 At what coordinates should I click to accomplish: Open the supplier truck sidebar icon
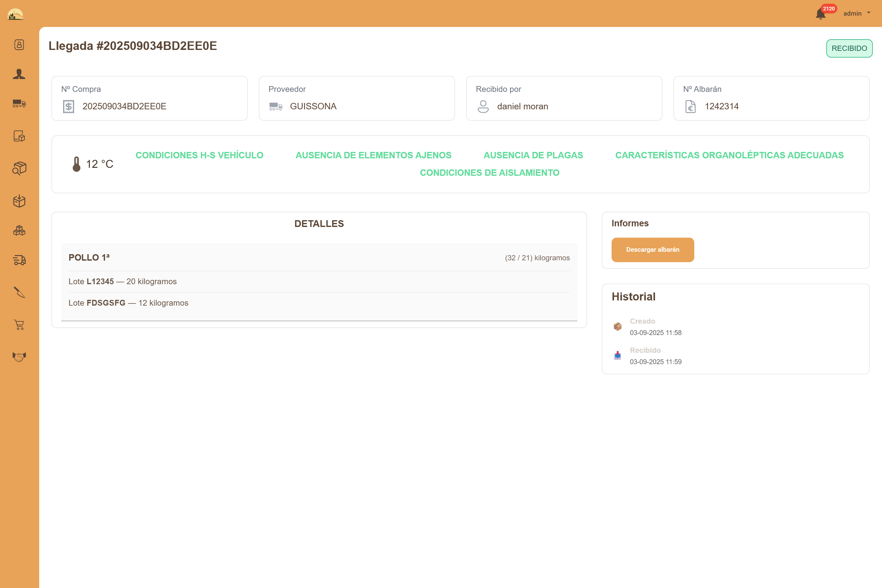click(19, 104)
